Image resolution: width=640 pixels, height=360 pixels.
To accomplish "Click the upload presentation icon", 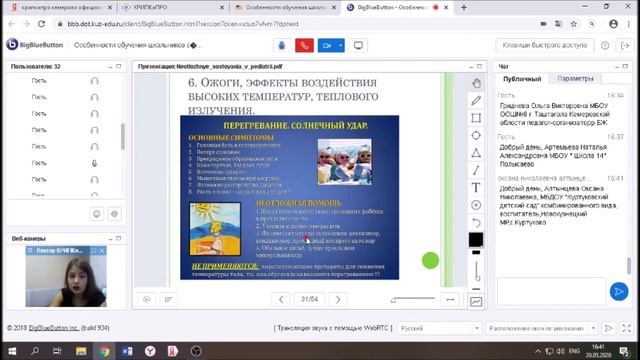I will coord(147,300).
